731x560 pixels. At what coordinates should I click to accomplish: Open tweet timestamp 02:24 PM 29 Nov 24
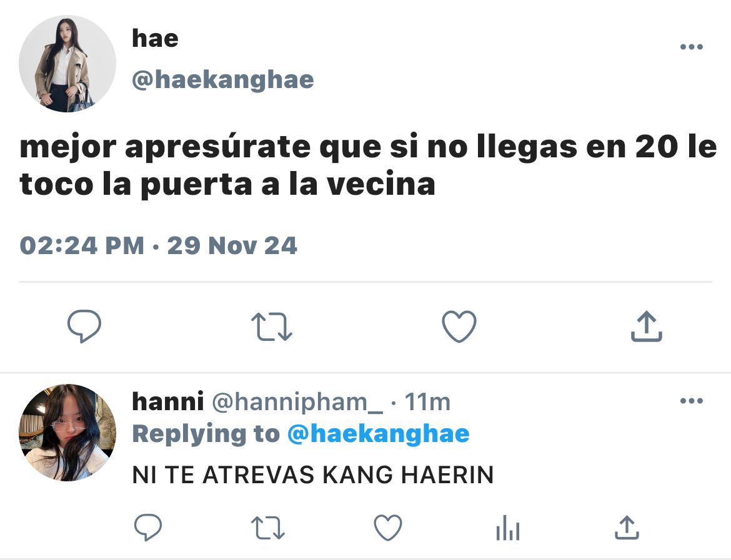[x=159, y=245]
